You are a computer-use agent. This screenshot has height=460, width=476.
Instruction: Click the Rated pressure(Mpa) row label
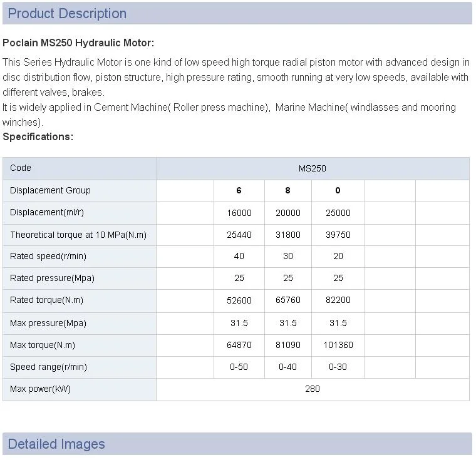pyautogui.click(x=52, y=278)
